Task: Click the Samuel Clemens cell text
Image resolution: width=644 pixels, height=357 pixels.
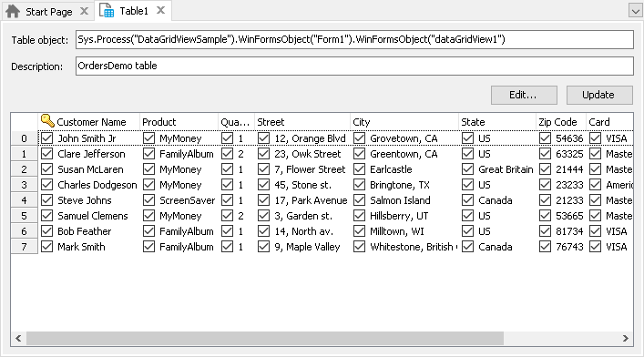Action: click(93, 216)
